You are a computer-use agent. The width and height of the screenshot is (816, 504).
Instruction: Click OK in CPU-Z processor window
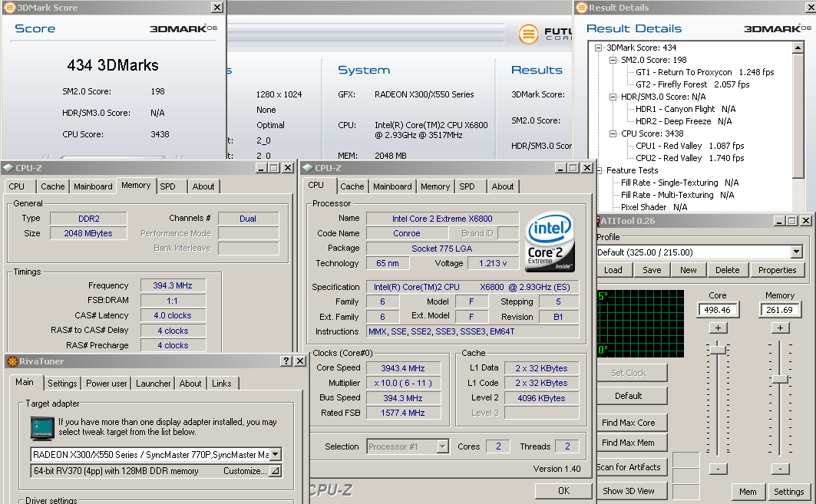coord(563,490)
